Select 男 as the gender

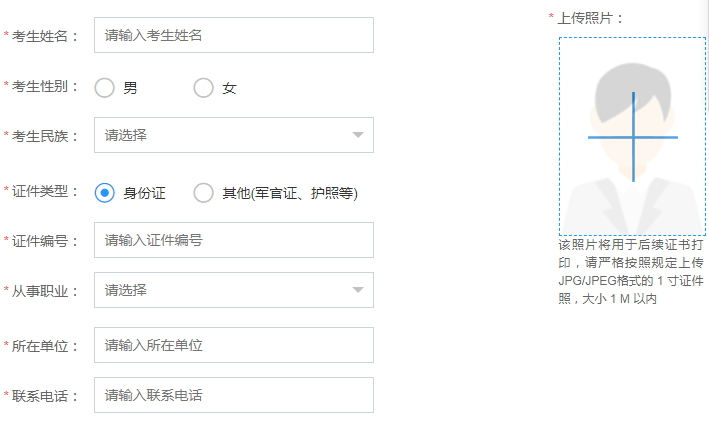[105, 88]
